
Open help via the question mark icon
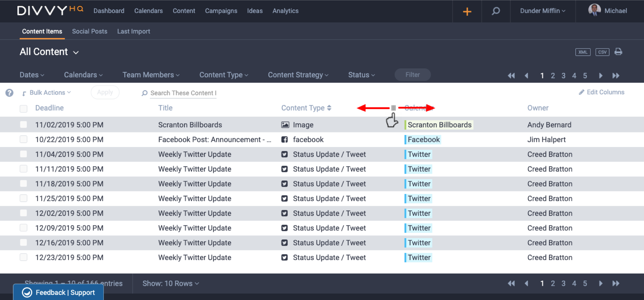click(9, 93)
